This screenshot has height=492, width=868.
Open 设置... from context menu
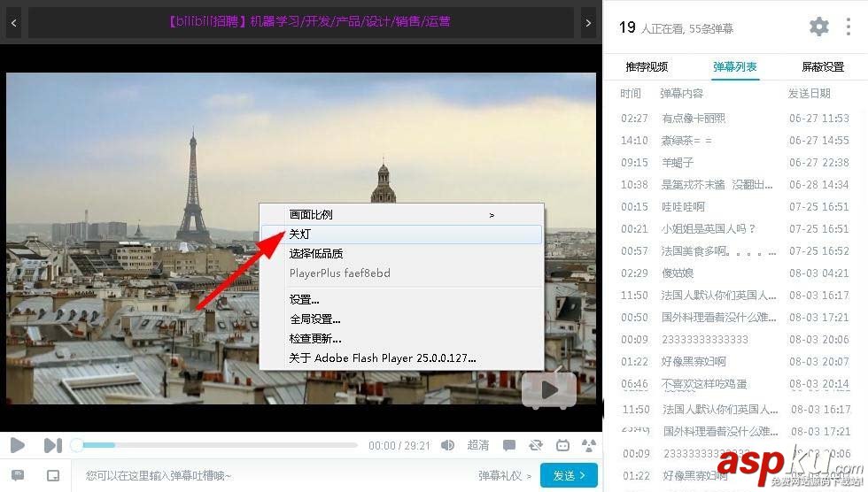[x=402, y=300]
